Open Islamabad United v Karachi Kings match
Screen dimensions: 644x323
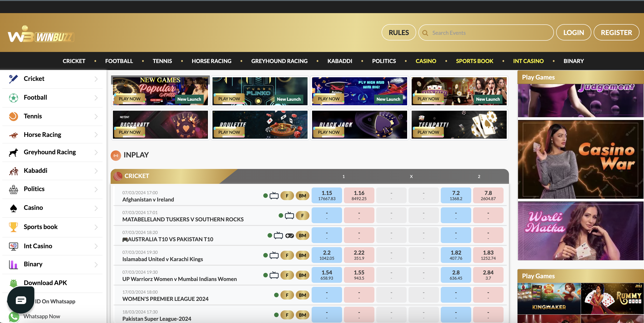click(x=163, y=259)
